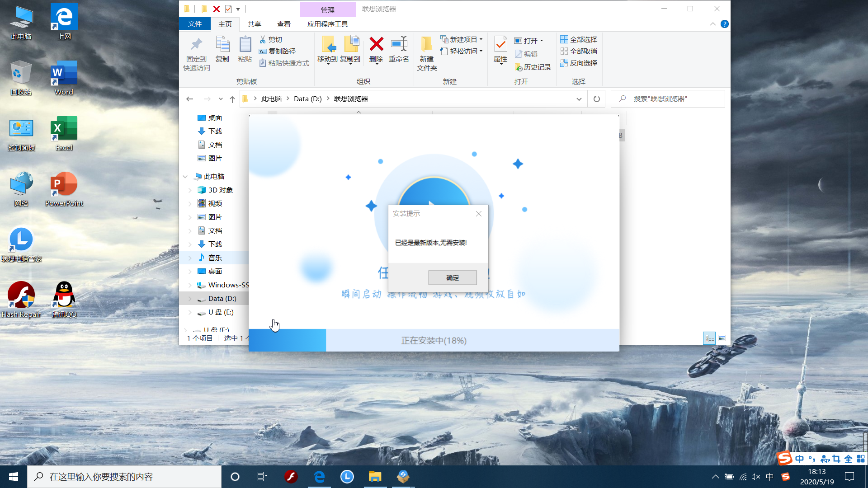Image resolution: width=868 pixels, height=488 pixels.
Task: Expand Windows-SSD tree node
Action: pyautogui.click(x=190, y=285)
